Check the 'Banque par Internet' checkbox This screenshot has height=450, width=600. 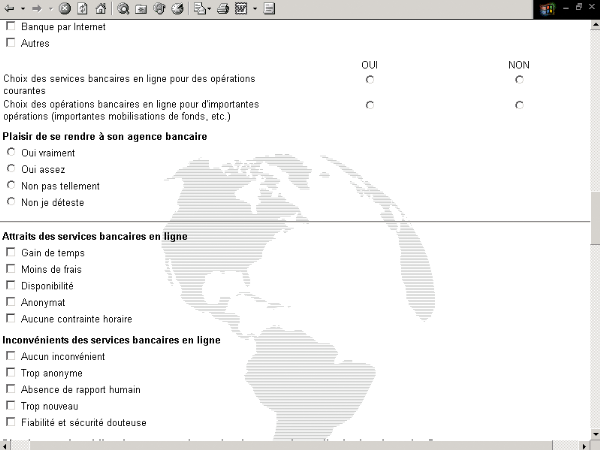[x=11, y=26]
